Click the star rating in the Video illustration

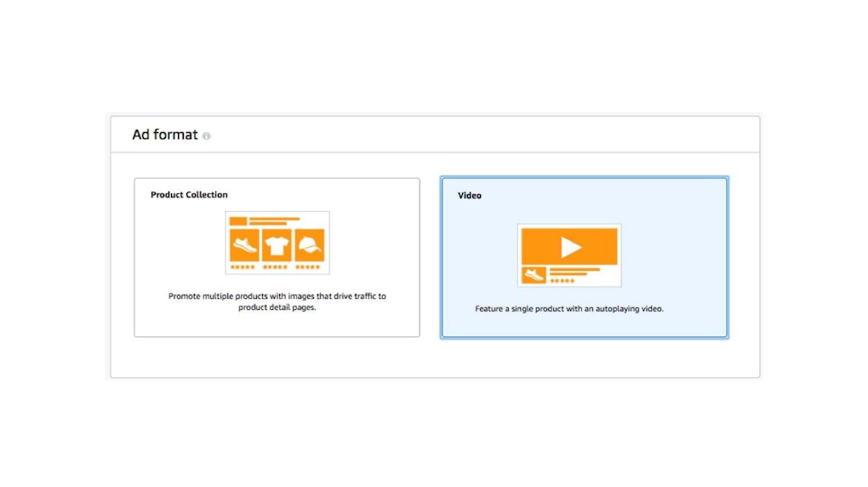point(562,280)
